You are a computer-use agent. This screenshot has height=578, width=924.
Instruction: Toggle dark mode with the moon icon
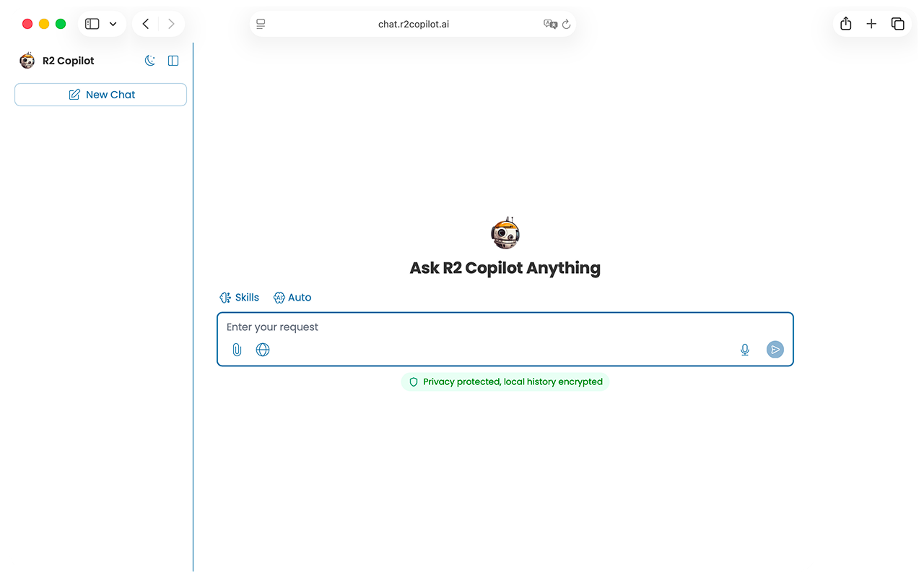point(150,61)
